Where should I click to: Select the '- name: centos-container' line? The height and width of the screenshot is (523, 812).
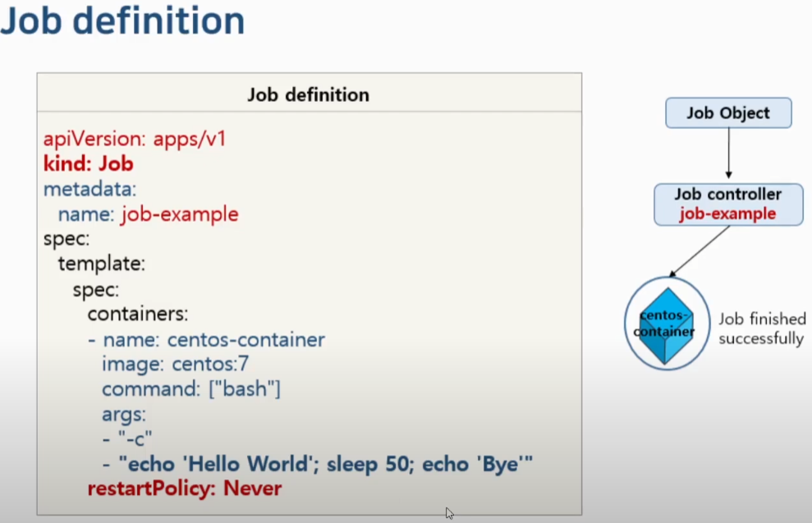point(207,340)
